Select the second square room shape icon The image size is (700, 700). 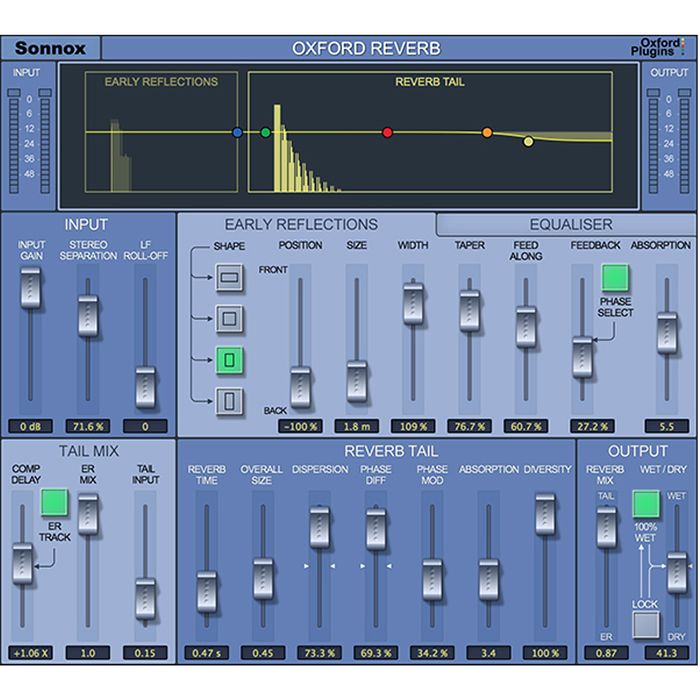[x=231, y=319]
